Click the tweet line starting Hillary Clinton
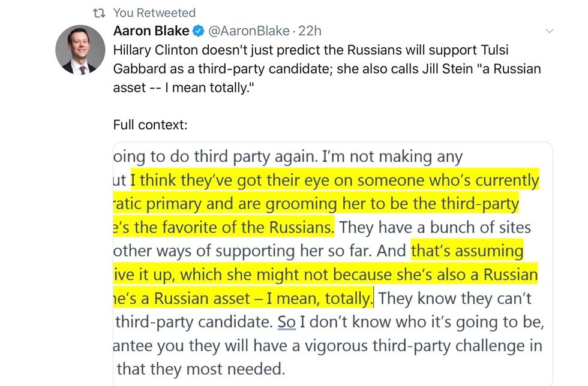 (x=311, y=50)
